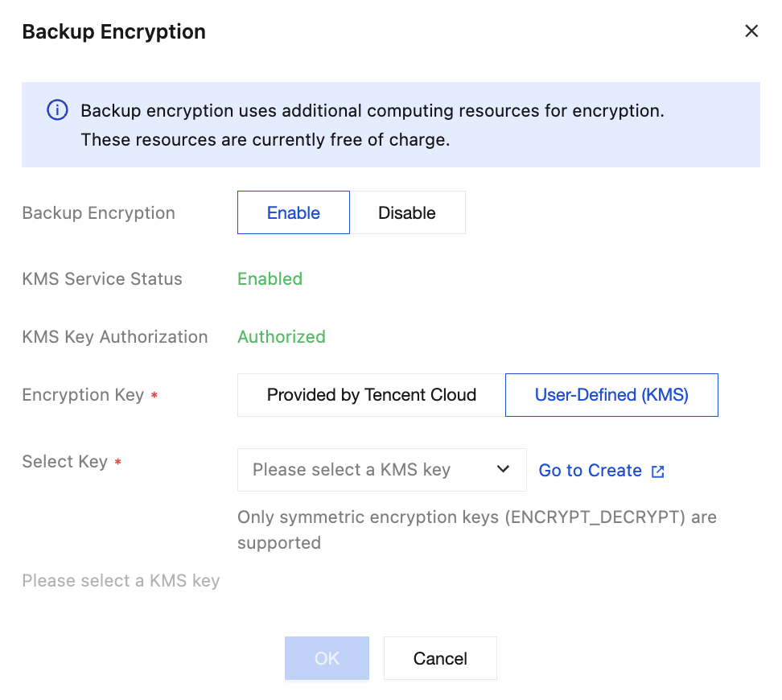This screenshot has height=700, width=782.
Task: Follow the Go to Create link
Action: click(590, 471)
